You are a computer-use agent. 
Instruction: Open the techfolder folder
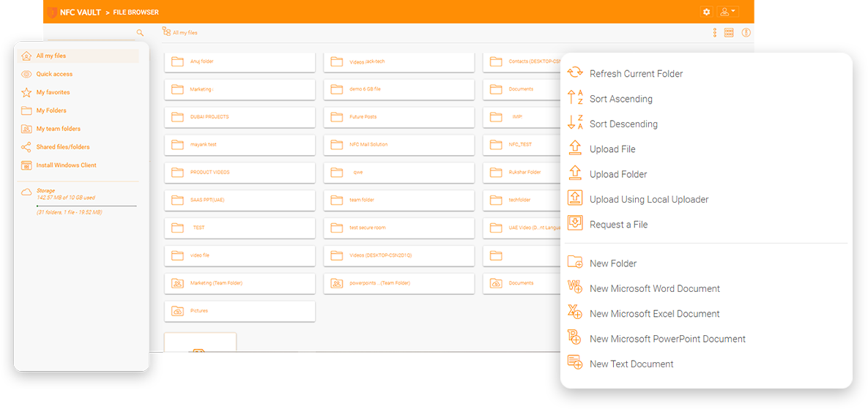[x=522, y=200]
